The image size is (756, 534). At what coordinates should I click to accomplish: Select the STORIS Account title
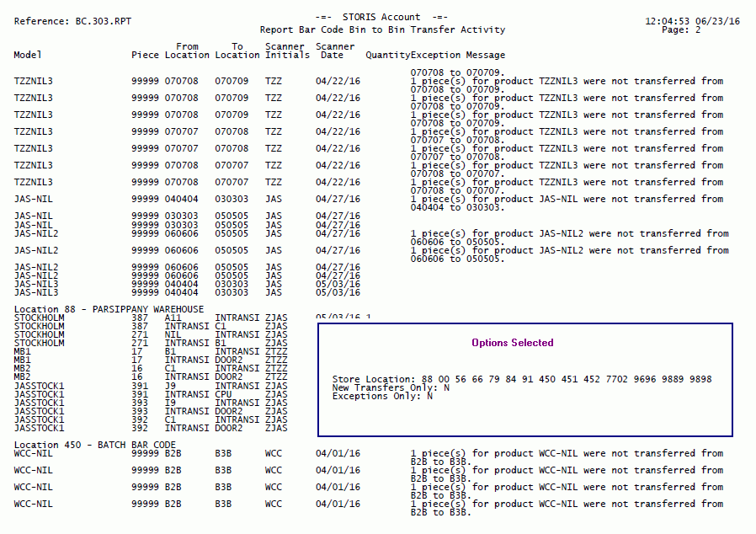pyautogui.click(x=381, y=17)
